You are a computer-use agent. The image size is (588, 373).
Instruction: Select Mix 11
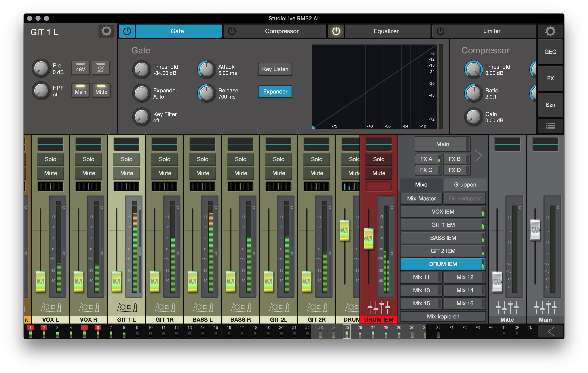421,277
